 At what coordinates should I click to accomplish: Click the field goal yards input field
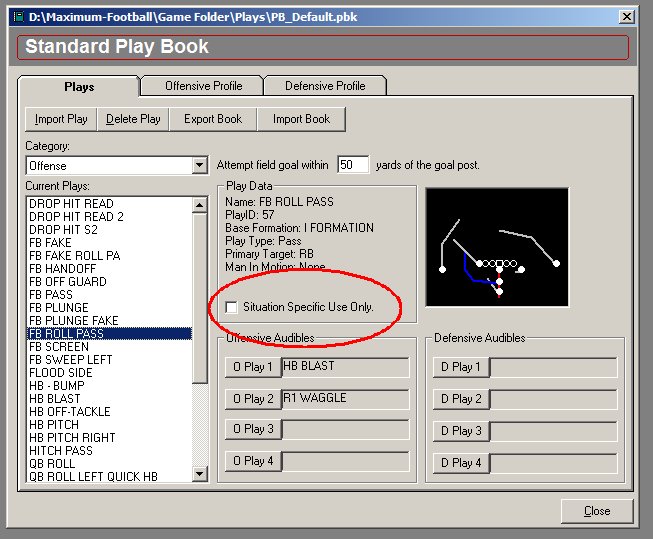[x=353, y=165]
